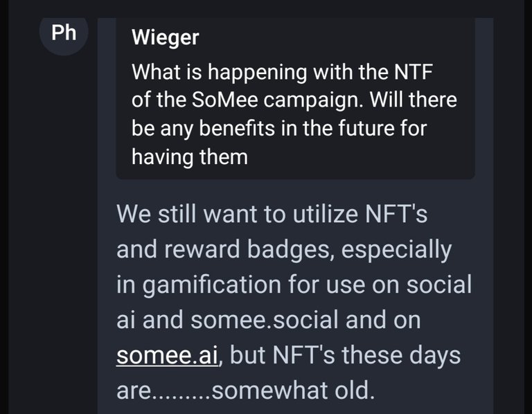The height and width of the screenshot is (414, 532).
Task: Tap the word 'gamification' in the reply
Action: (x=212, y=285)
